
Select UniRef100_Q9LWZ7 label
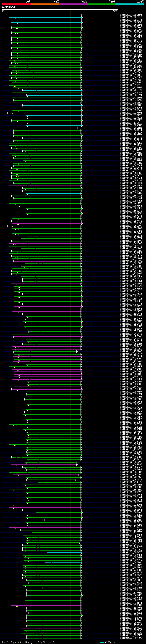click(x=131, y=543)
